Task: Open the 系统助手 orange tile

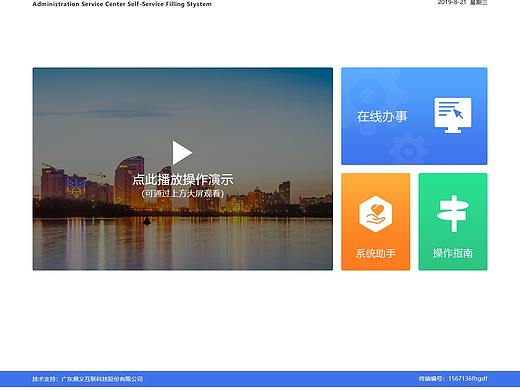Action: [376, 222]
